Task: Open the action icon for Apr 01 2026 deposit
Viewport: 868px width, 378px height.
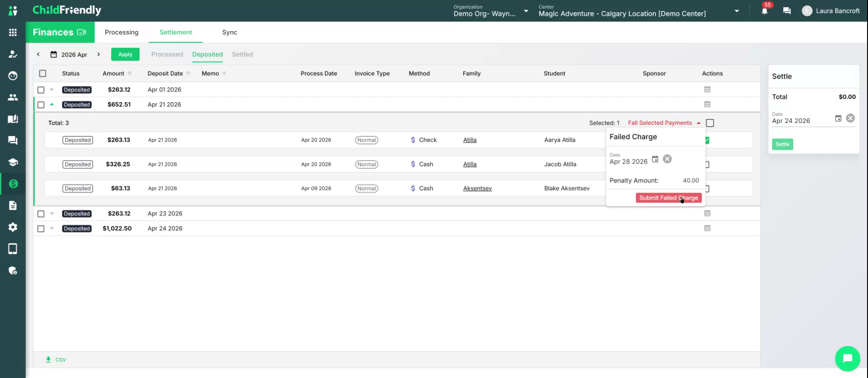Action: (x=707, y=90)
